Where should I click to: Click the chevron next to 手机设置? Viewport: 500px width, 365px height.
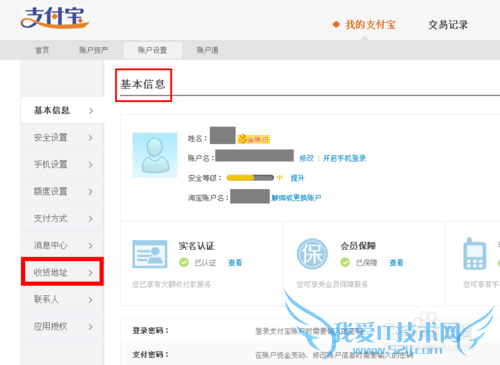pos(91,165)
